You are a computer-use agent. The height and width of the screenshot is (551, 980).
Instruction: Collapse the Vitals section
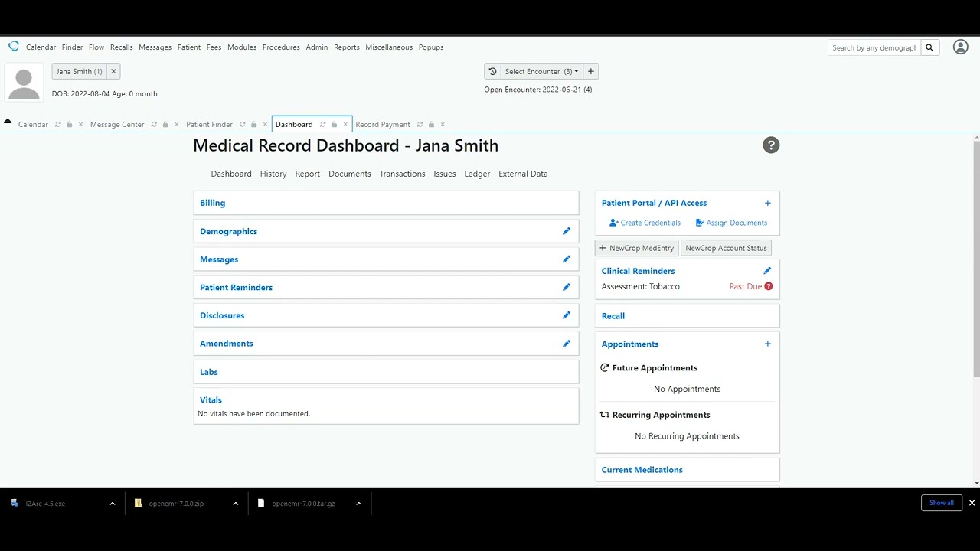pyautogui.click(x=211, y=399)
